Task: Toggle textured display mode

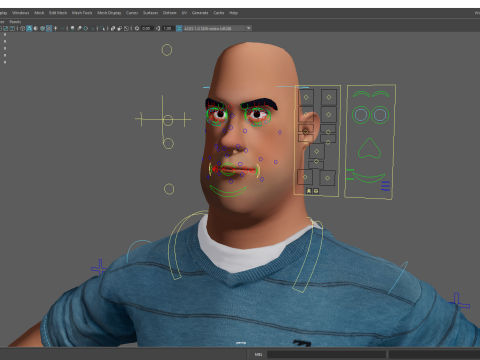Action: click(x=49, y=28)
